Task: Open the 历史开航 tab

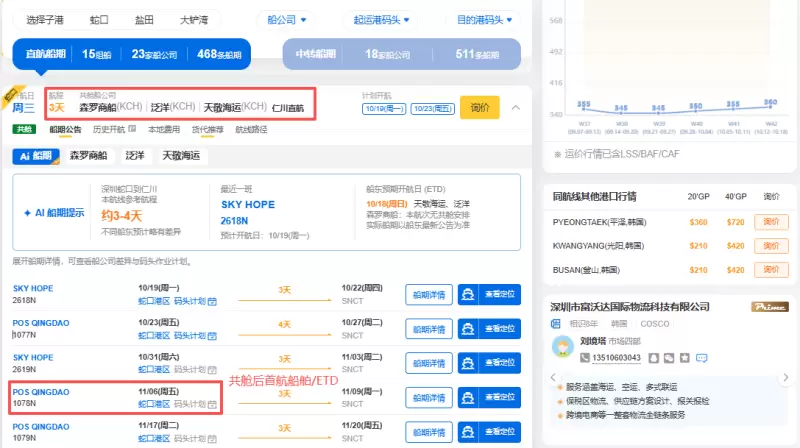Action: (x=109, y=130)
